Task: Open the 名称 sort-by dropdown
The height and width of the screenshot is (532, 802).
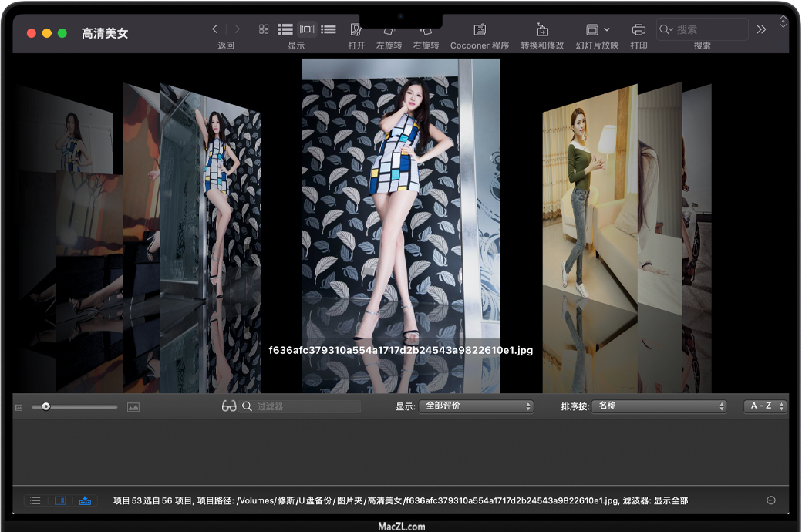Action: click(659, 406)
